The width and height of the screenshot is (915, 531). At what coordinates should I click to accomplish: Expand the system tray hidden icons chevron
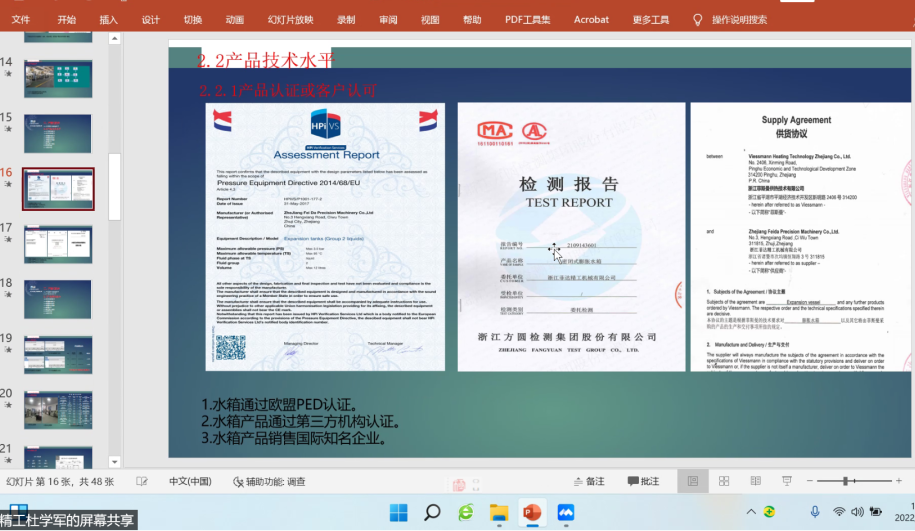[751, 512]
